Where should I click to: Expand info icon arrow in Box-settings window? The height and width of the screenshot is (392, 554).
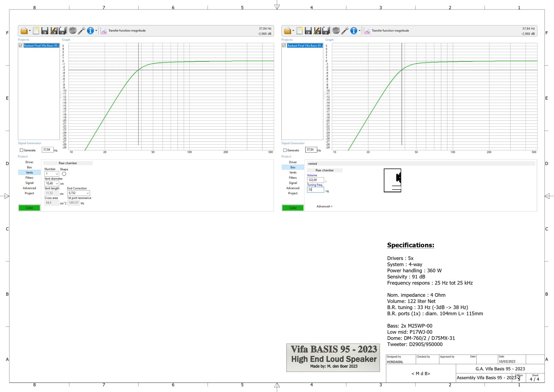pyautogui.click(x=360, y=31)
